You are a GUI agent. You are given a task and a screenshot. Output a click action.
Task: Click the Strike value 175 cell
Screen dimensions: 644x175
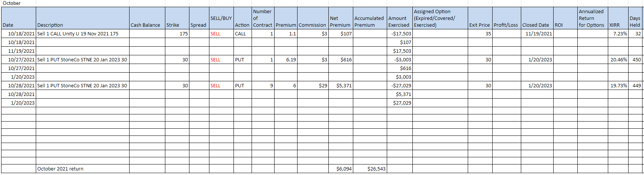(x=177, y=33)
